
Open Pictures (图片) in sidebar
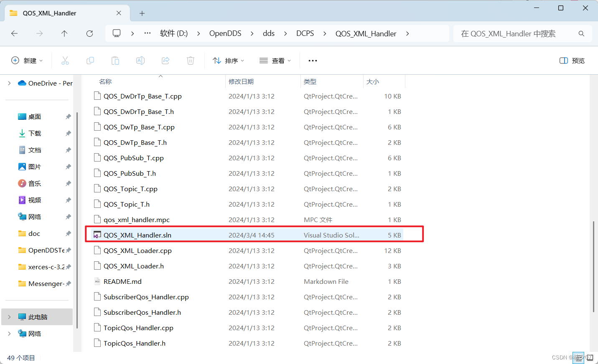click(35, 167)
